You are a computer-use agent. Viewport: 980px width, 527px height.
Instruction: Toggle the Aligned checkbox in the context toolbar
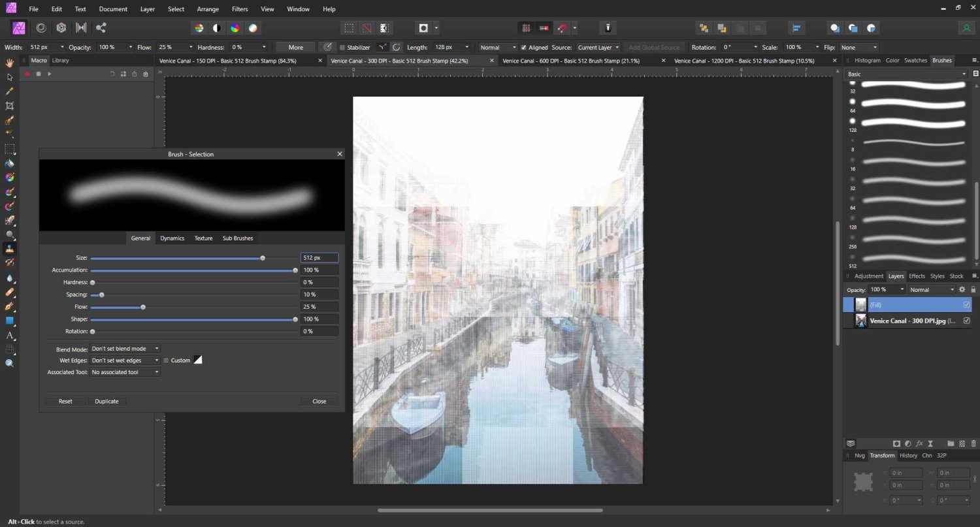point(523,47)
